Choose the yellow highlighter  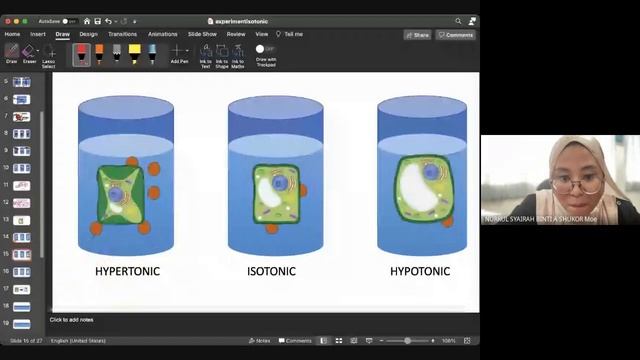tap(134, 55)
